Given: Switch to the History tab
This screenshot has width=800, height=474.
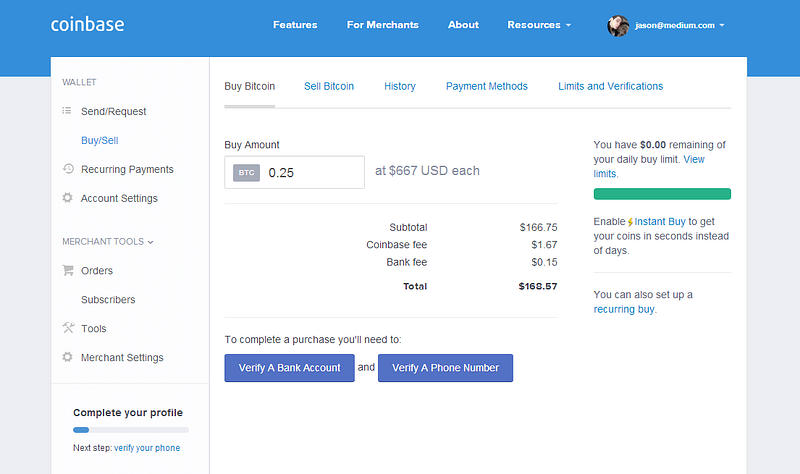Looking at the screenshot, I should click(x=400, y=86).
